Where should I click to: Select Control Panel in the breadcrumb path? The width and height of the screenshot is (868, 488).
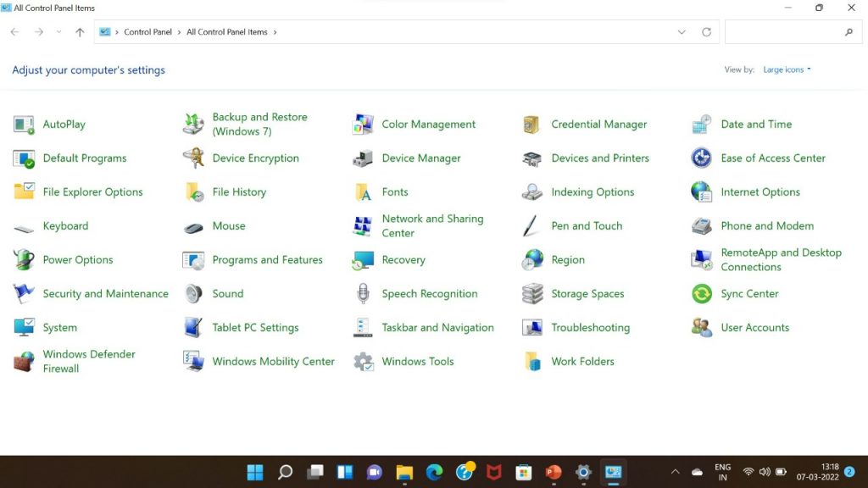click(x=147, y=32)
